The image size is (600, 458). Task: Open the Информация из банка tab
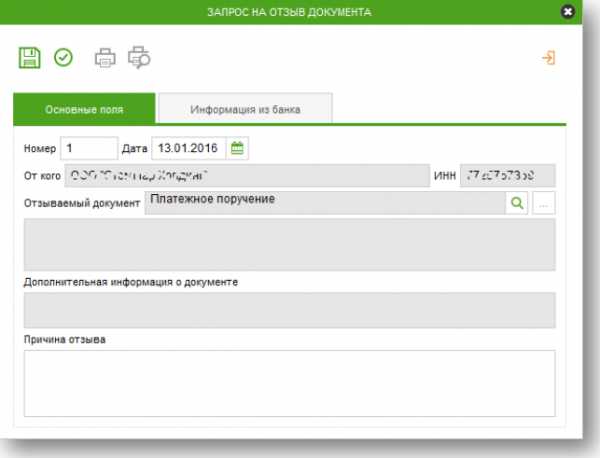pyautogui.click(x=245, y=108)
